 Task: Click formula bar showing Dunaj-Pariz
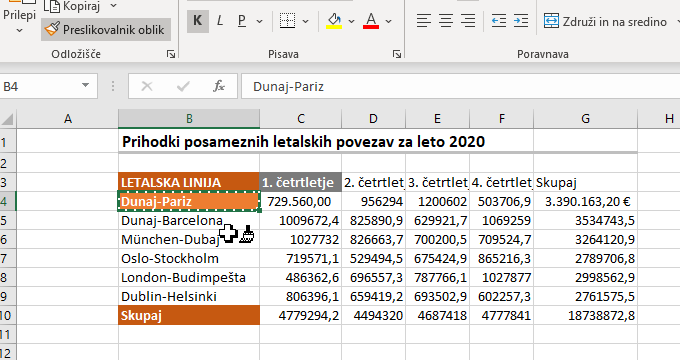(x=460, y=86)
